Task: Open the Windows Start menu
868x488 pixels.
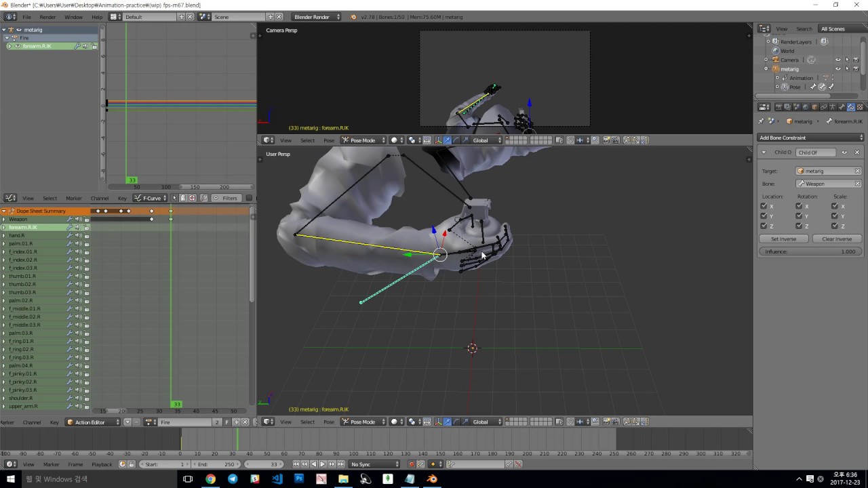Action: (x=11, y=479)
